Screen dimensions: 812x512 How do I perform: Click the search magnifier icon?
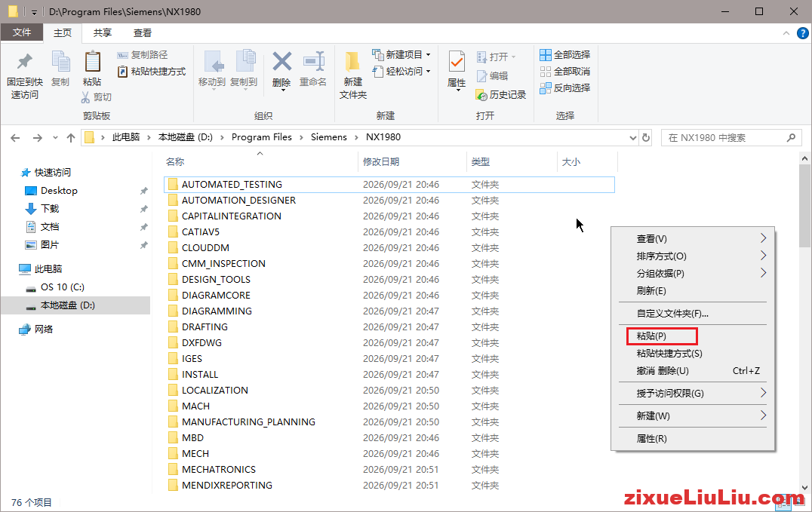791,138
